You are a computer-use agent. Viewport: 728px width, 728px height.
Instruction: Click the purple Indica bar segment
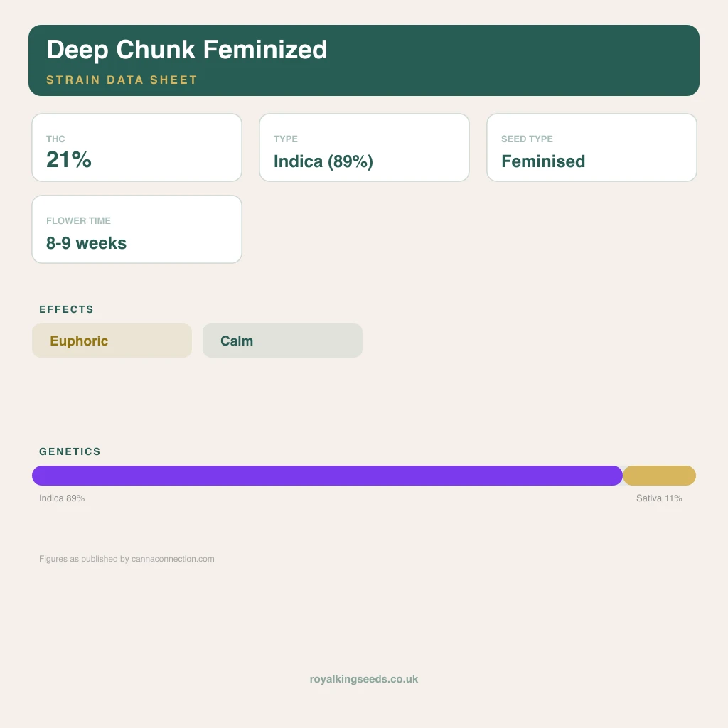pos(327,476)
